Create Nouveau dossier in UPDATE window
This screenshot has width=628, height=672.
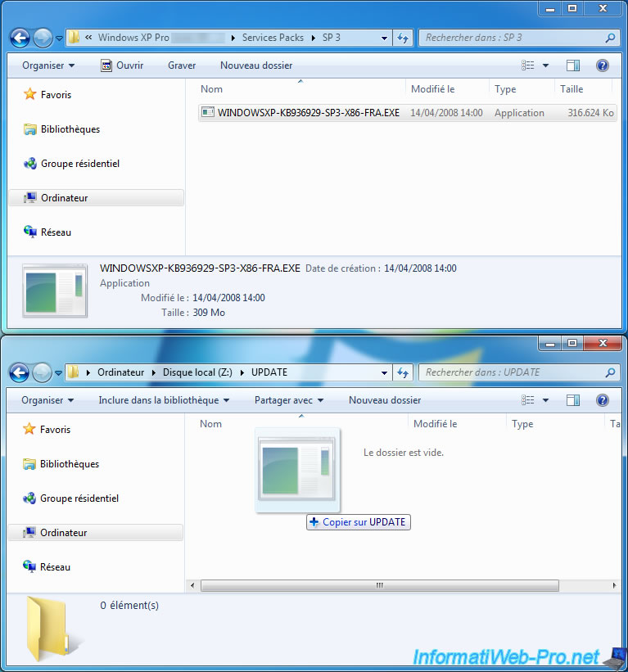coord(385,400)
